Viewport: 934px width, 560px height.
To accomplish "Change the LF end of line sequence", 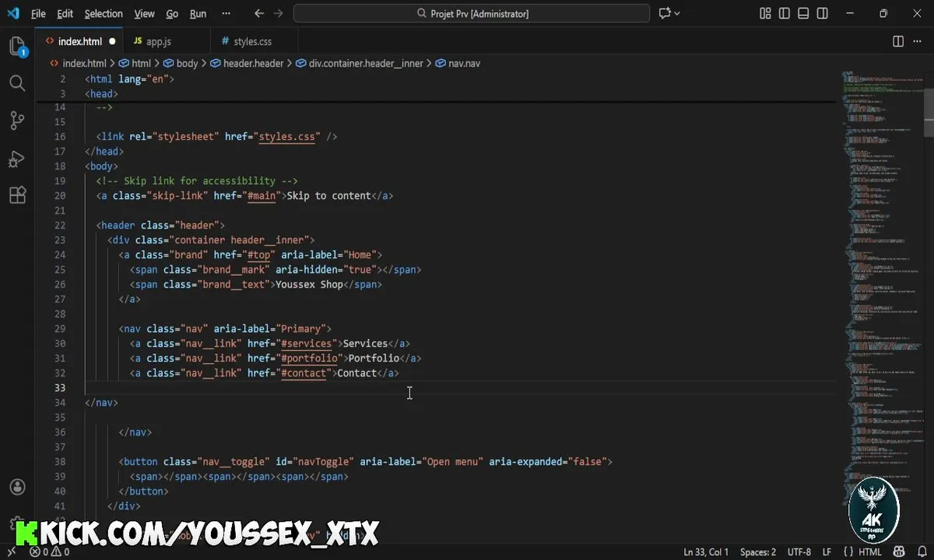I will click(827, 552).
